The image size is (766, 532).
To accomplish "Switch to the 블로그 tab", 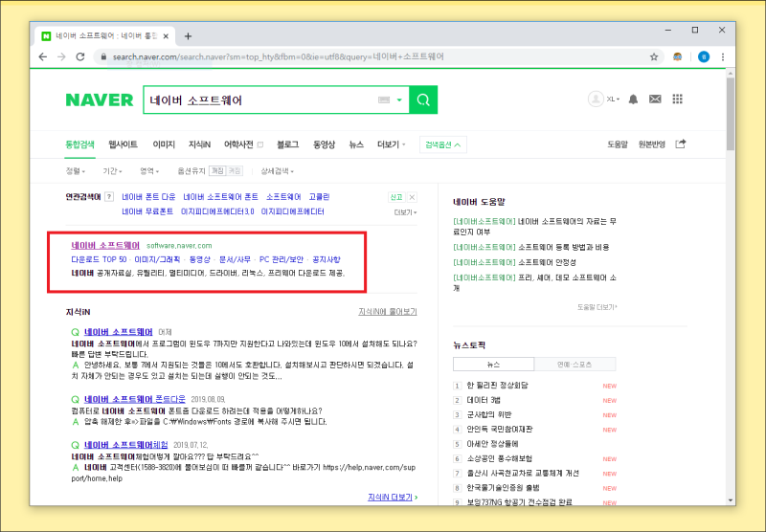I will (288, 144).
